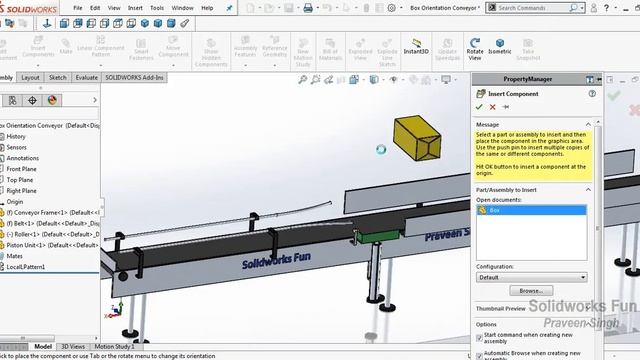
Task: Click the Previous View icon
Action: coord(329,80)
